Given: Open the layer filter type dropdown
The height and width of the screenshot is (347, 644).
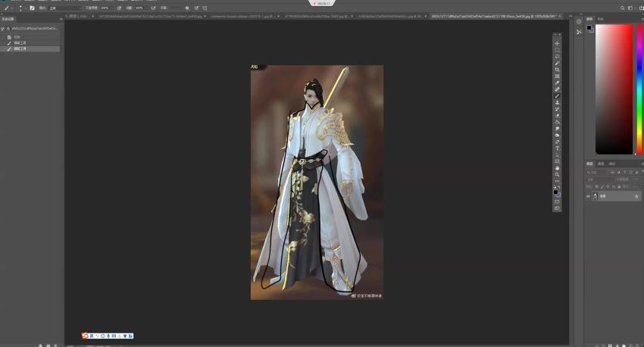Looking at the screenshot, I should 598,173.
